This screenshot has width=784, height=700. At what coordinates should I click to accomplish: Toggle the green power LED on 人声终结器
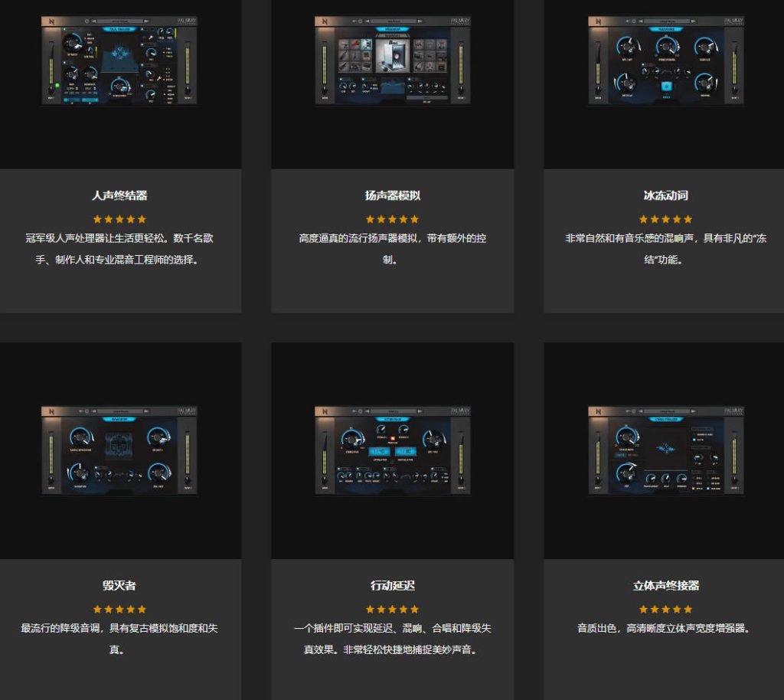point(57,84)
